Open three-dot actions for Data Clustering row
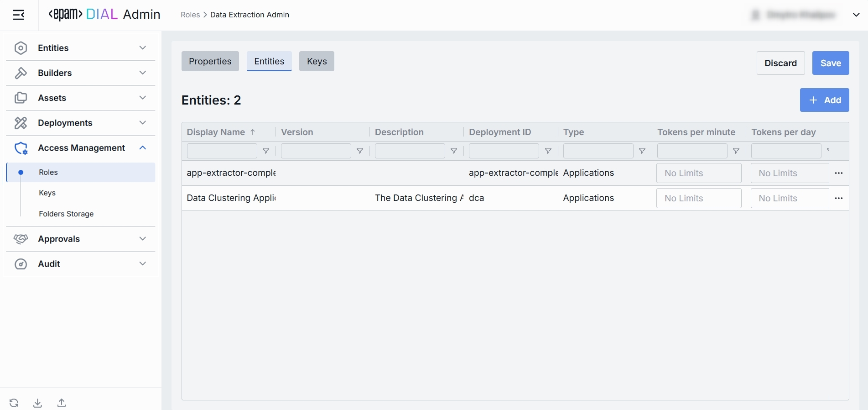 pyautogui.click(x=838, y=198)
